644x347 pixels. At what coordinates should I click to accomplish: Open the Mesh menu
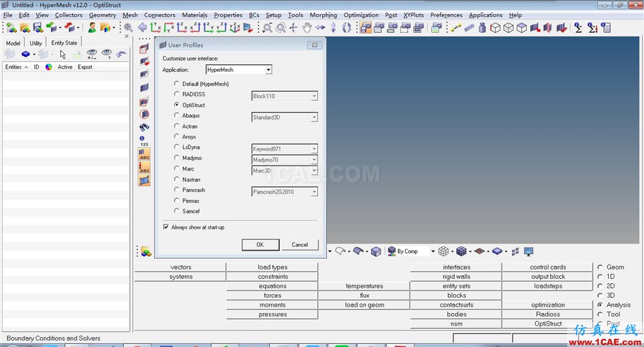click(x=130, y=15)
